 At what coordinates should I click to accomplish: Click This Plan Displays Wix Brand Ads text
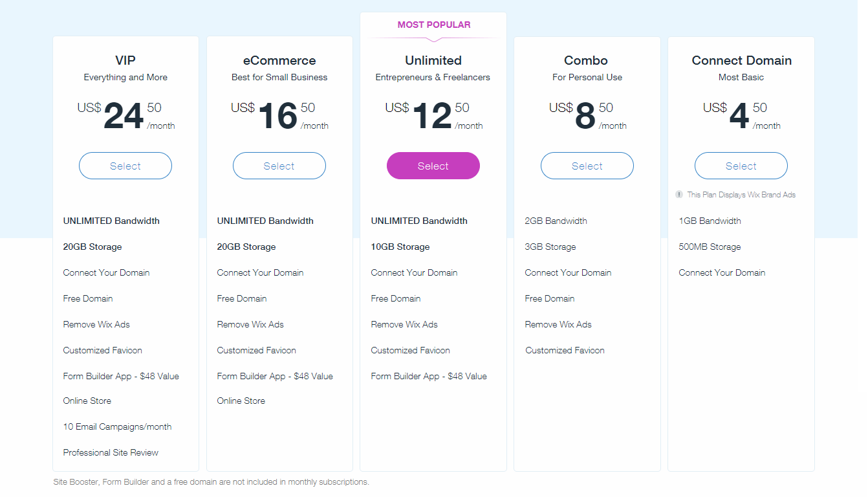coord(741,194)
